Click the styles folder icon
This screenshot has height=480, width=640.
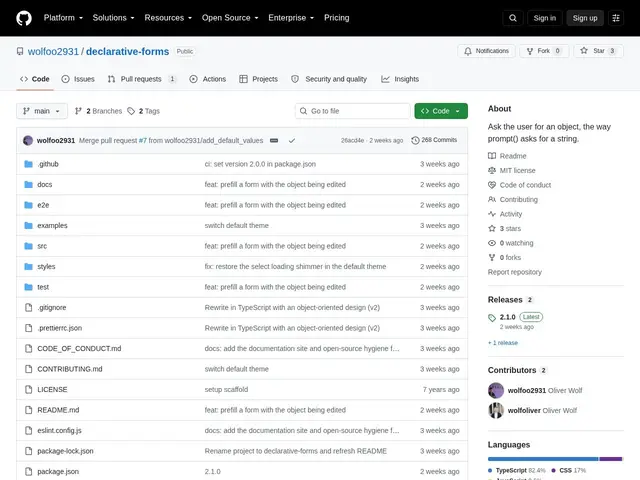tap(28, 267)
